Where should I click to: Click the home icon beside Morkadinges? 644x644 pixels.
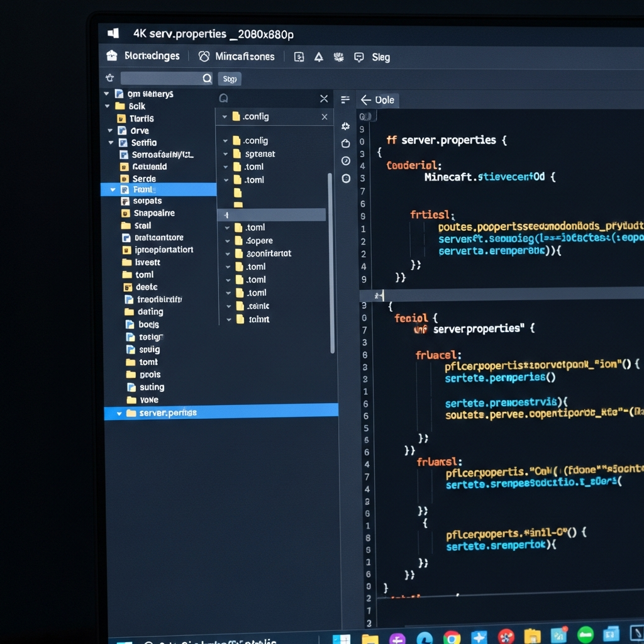coord(112,55)
